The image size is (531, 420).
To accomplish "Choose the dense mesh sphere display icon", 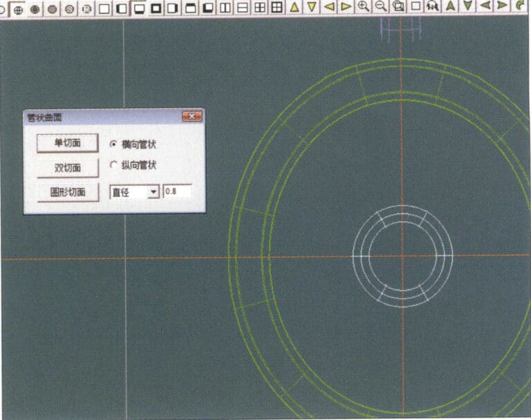I will (35, 9).
